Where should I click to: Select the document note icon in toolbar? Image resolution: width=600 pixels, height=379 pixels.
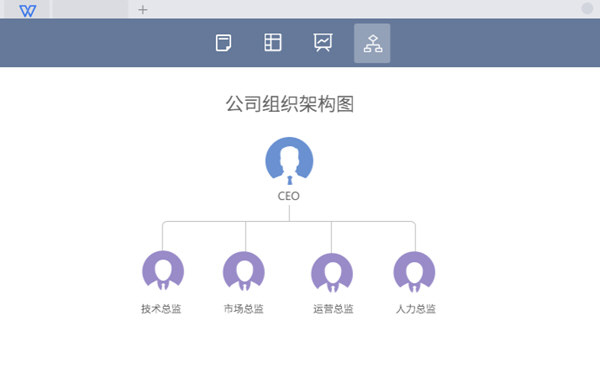[223, 43]
